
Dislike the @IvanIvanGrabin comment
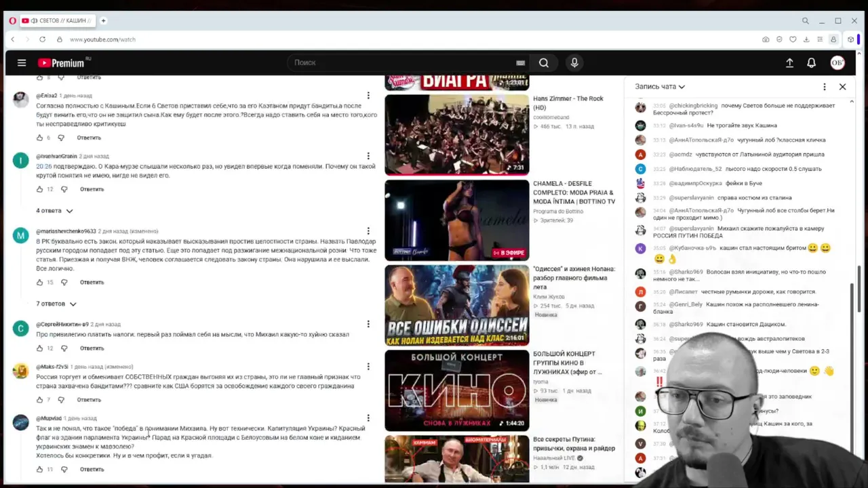[64, 189]
